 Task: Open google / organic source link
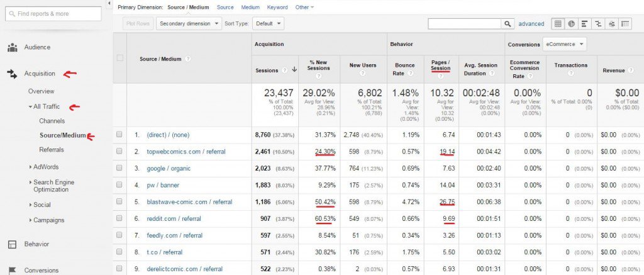click(169, 169)
